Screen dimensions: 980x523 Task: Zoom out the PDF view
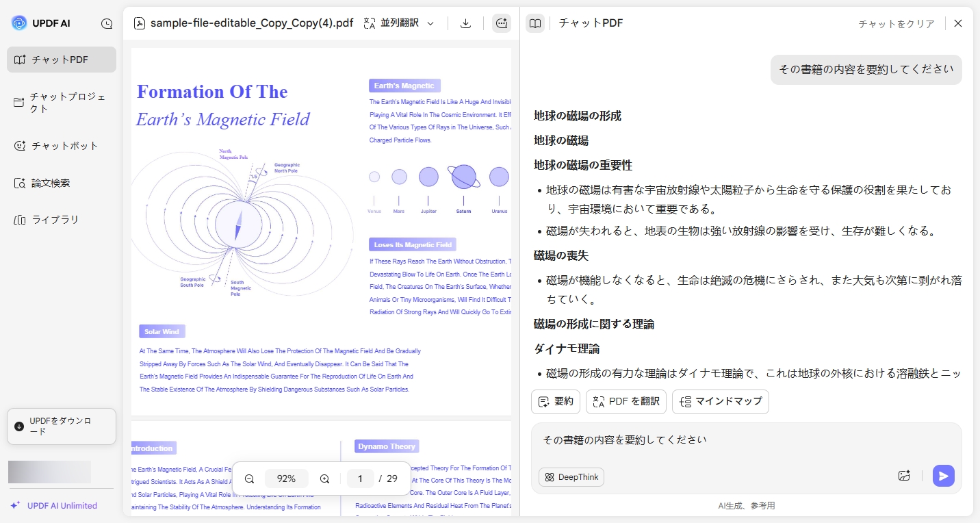(249, 479)
